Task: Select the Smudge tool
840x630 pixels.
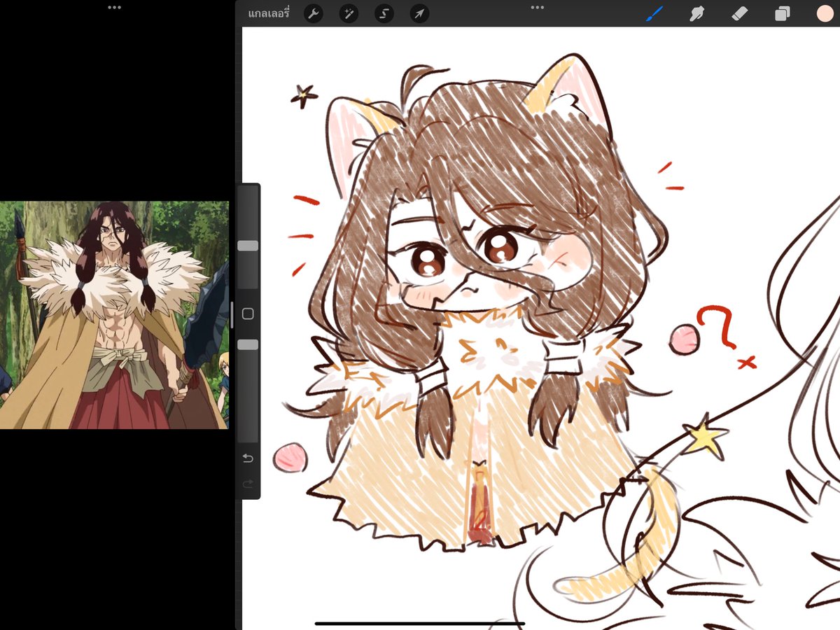Action: tap(696, 13)
